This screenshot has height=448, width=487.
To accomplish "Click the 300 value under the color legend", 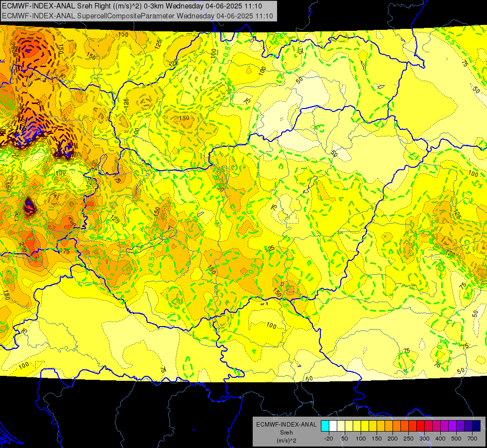I will [x=425, y=439].
